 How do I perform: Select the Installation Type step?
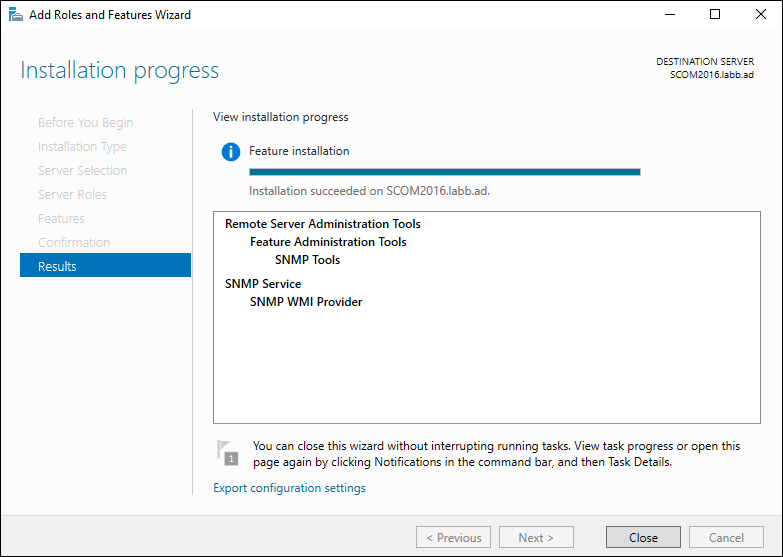pos(82,146)
